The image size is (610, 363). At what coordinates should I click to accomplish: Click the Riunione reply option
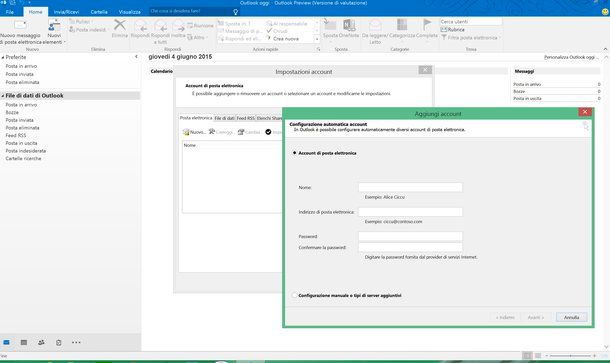click(200, 26)
